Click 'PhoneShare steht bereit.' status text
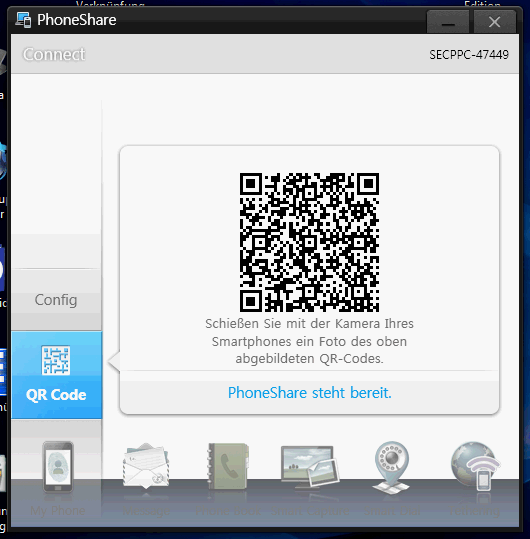530x539 pixels. pos(310,393)
